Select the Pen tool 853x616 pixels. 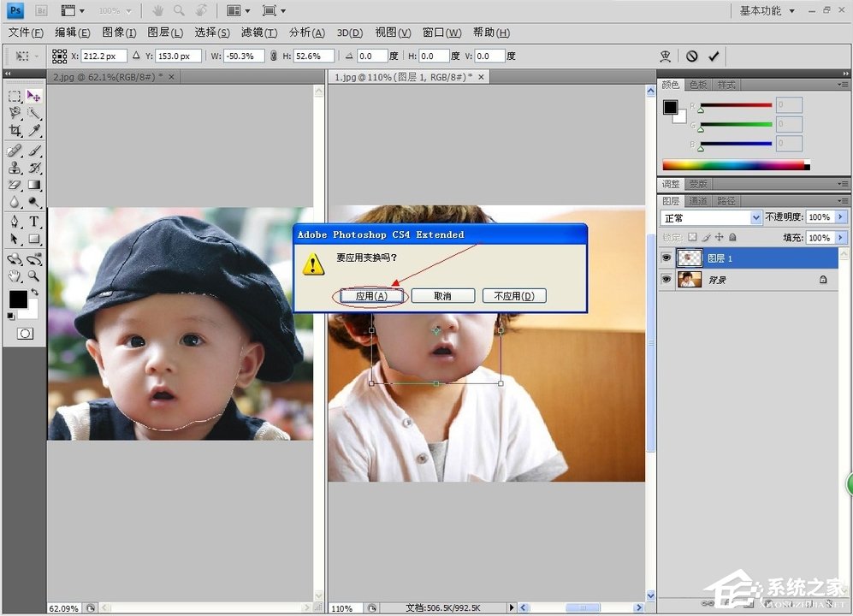pos(15,222)
